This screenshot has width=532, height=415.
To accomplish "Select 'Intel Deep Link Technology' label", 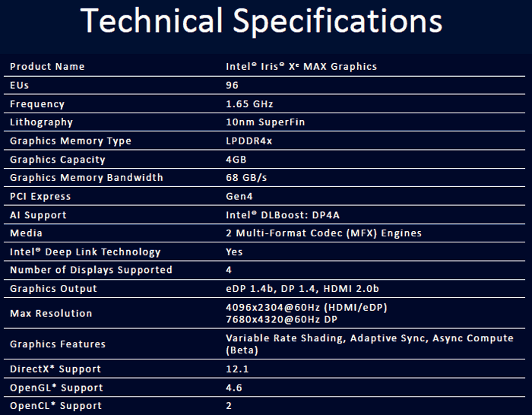I will tap(85, 252).
